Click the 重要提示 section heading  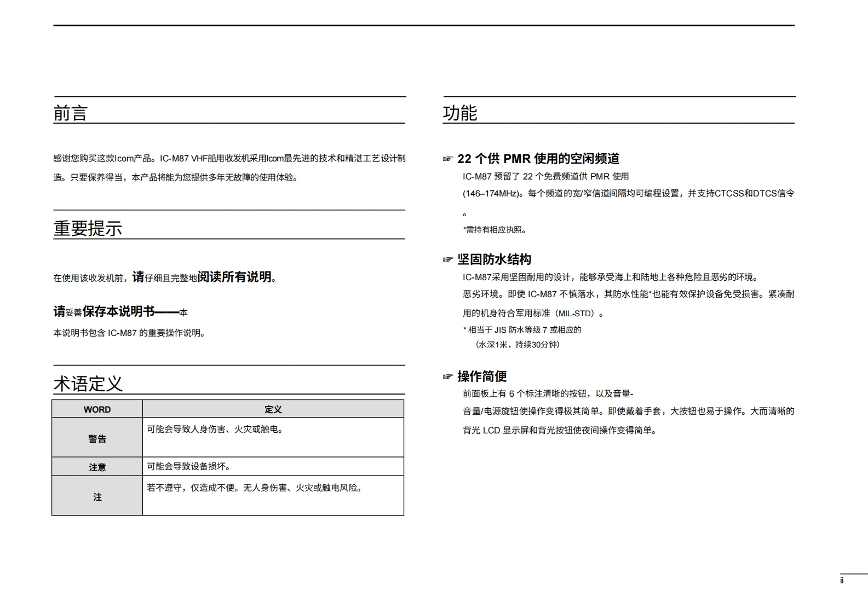[x=88, y=228]
